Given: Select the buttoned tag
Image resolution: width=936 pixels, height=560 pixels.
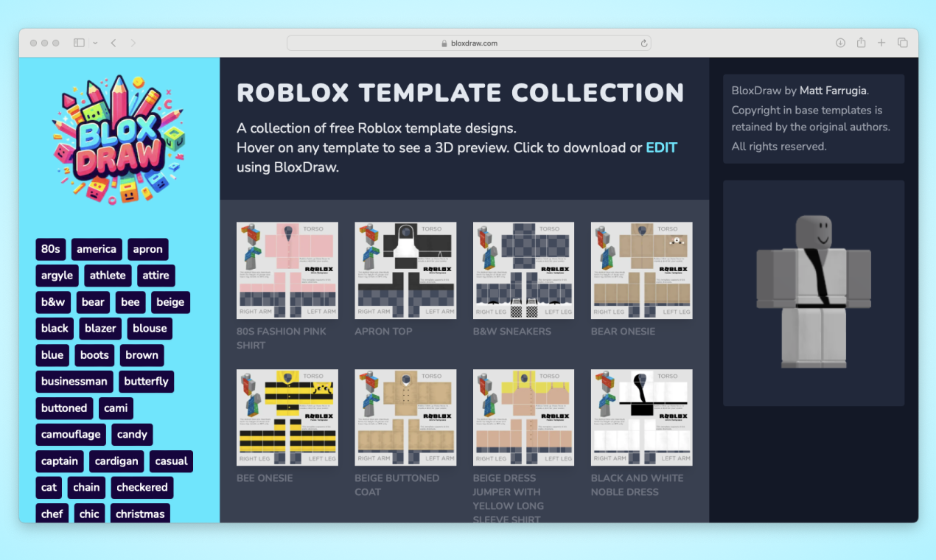Looking at the screenshot, I should (x=64, y=408).
